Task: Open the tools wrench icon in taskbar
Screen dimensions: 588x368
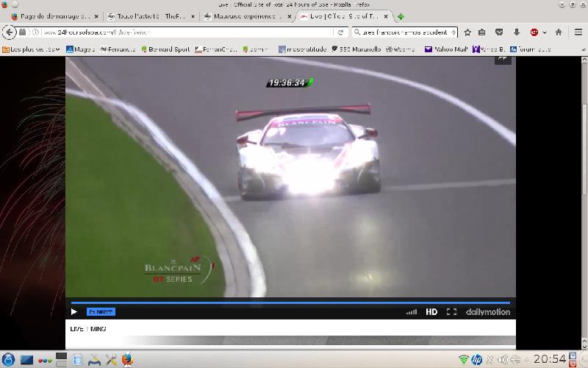Action: [x=111, y=360]
